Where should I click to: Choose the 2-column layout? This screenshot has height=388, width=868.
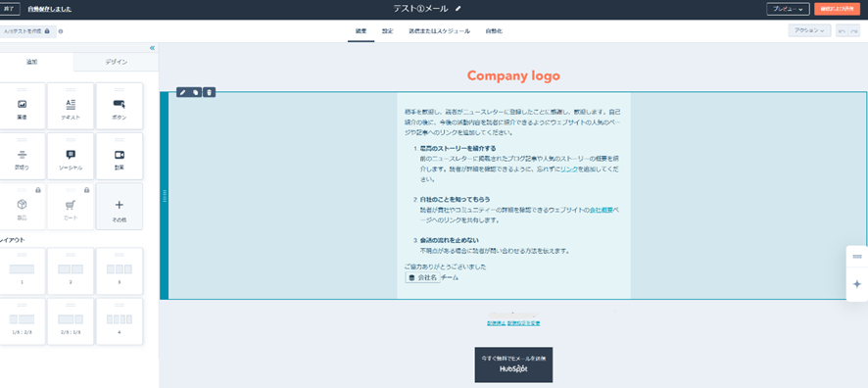click(x=71, y=271)
